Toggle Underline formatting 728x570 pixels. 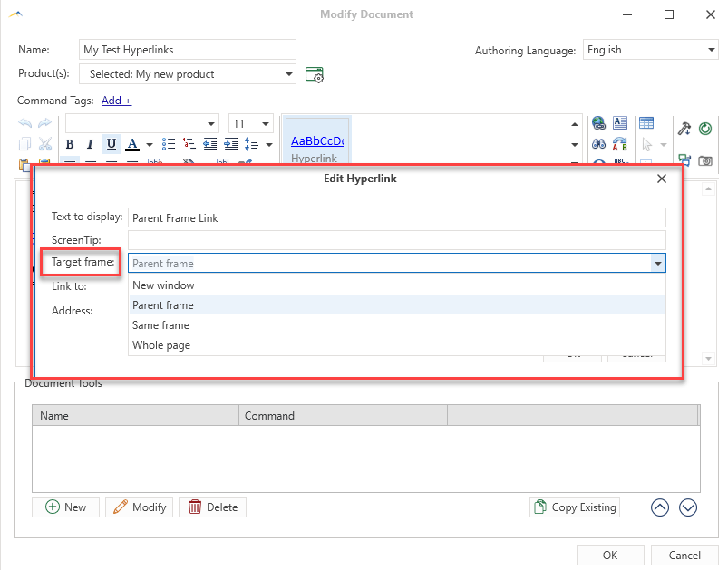click(x=110, y=144)
